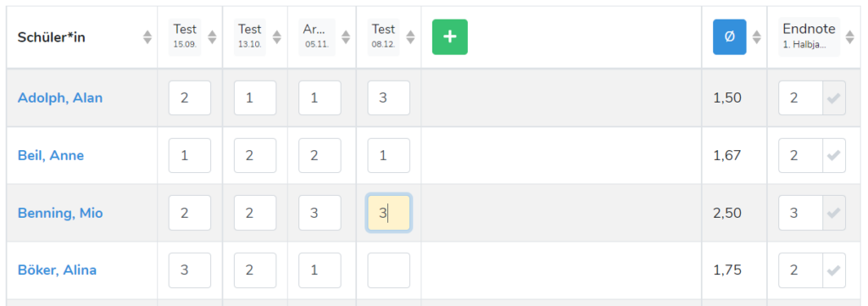The width and height of the screenshot is (868, 306).
Task: Sort by Test 15.09. column arrows
Action: click(212, 37)
